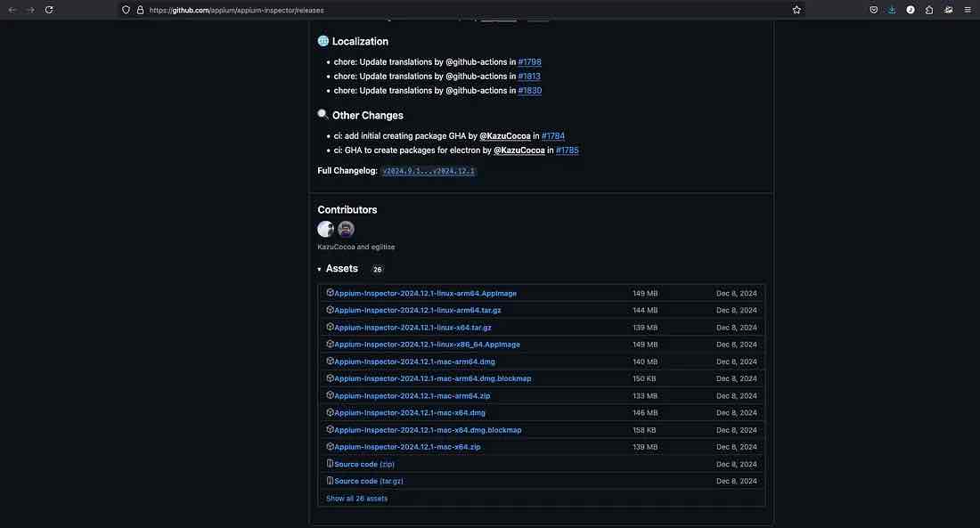Bookmark this page with the star icon
The height and width of the screenshot is (528, 980).
pyautogui.click(x=796, y=10)
